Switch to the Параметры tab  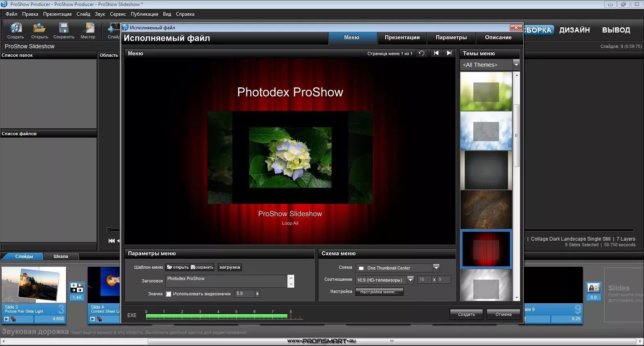tap(451, 37)
